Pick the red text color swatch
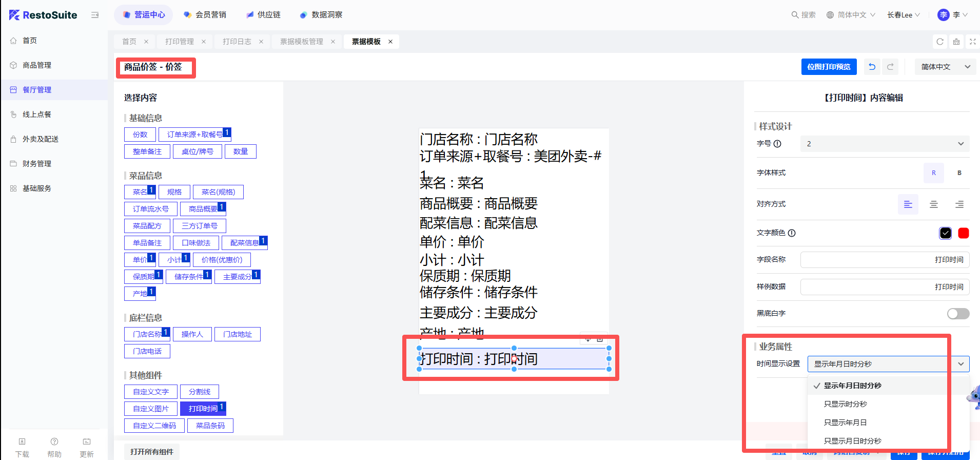Screen dimensions: 980x460 pyautogui.click(x=963, y=233)
